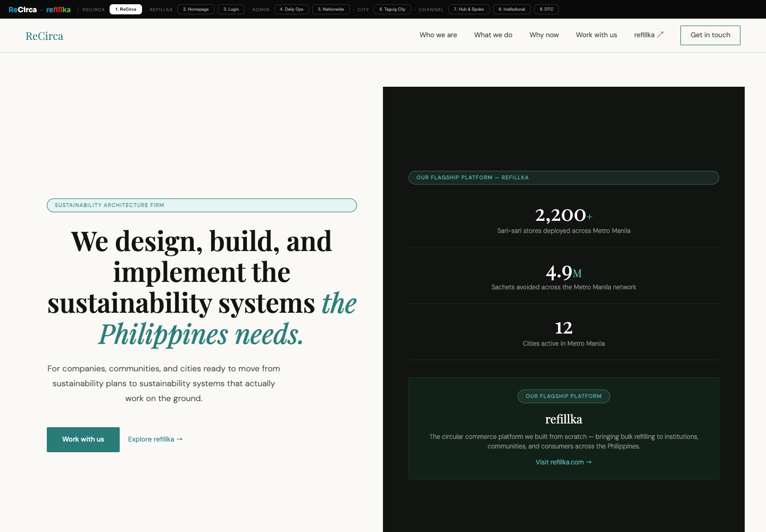Image resolution: width=766 pixels, height=532 pixels.
Task: Follow the Visit refillka.com link
Action: pos(563,462)
